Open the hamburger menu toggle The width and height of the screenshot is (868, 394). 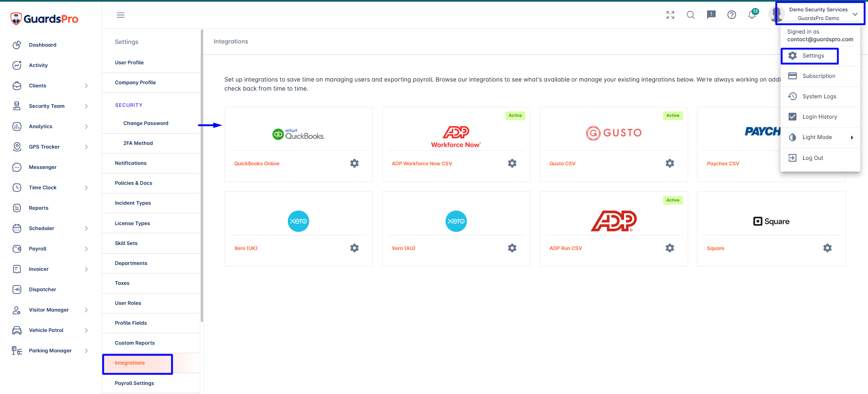(121, 15)
